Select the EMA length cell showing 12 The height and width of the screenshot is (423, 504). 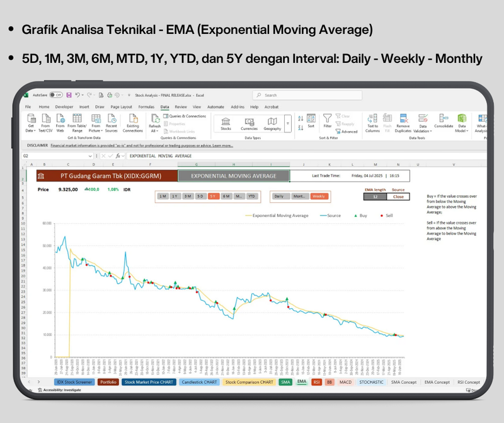[x=375, y=197]
